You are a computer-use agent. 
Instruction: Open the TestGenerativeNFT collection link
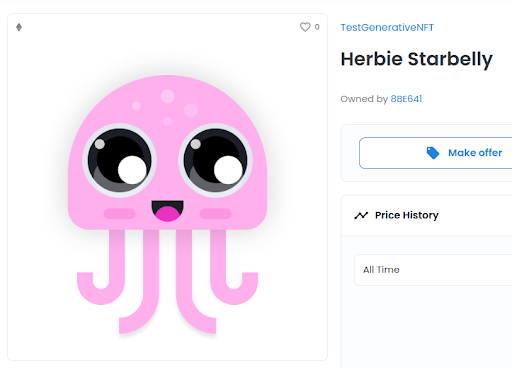pos(387,27)
